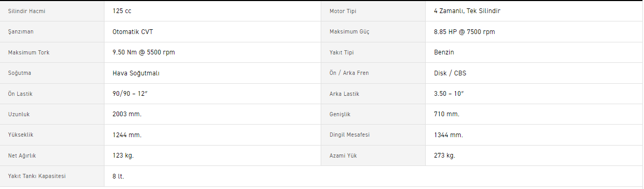Viewport: 644px width, 189px height.
Task: Click the Soğutma label cell
Action: pos(52,73)
